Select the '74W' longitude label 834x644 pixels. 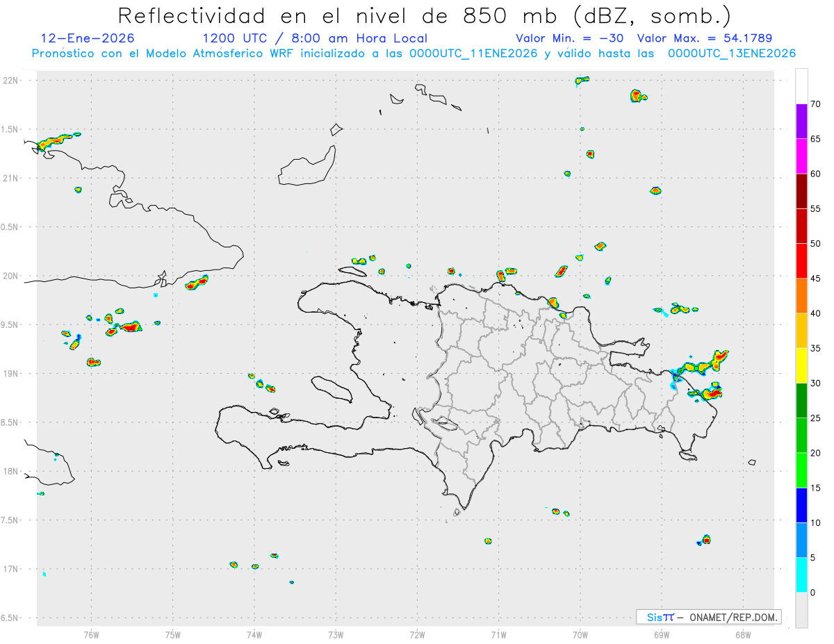(x=254, y=634)
